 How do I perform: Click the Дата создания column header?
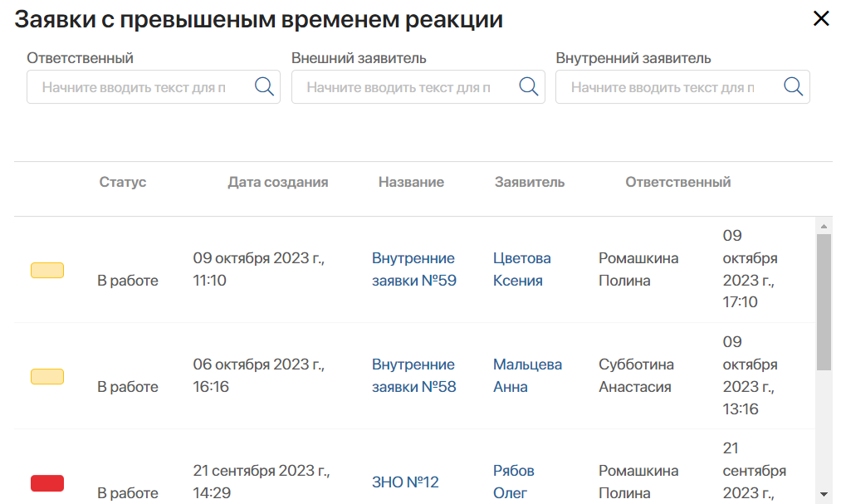point(278,183)
